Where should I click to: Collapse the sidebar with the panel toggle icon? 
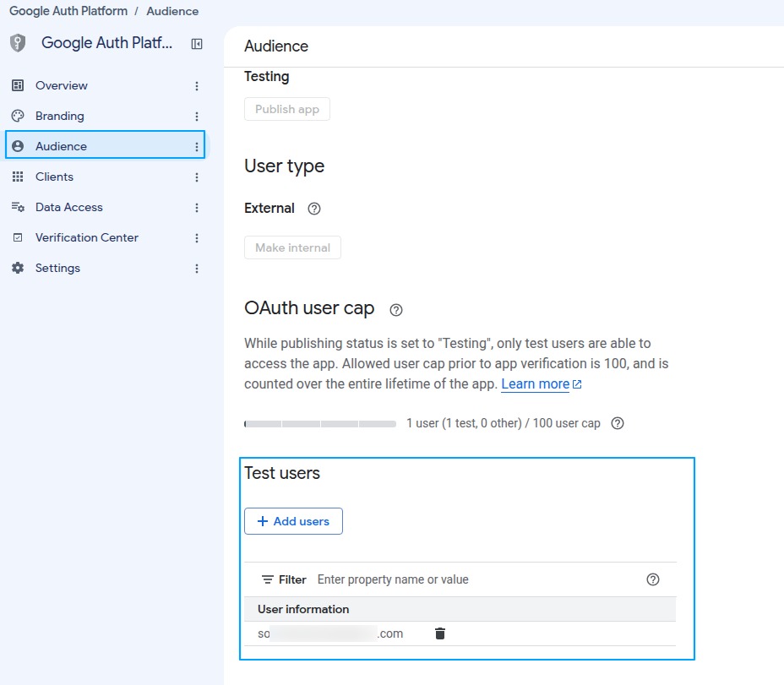click(x=197, y=44)
